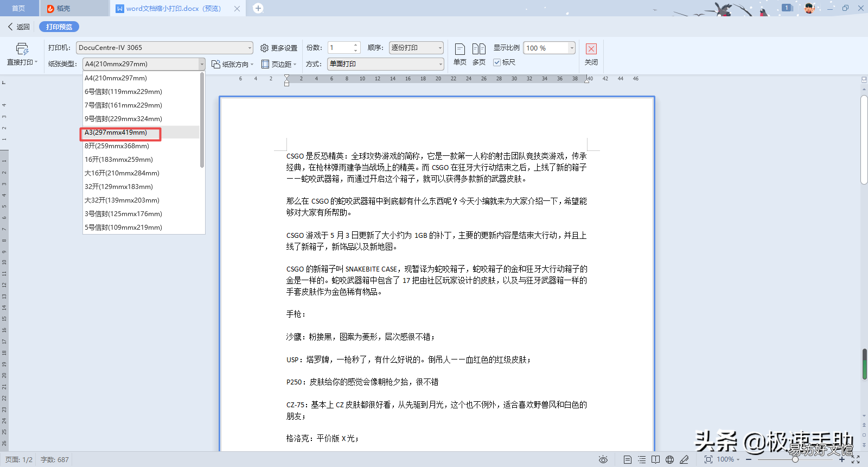The width and height of the screenshot is (868, 467).
Task: Increase copies count with up stepper
Action: (x=356, y=45)
